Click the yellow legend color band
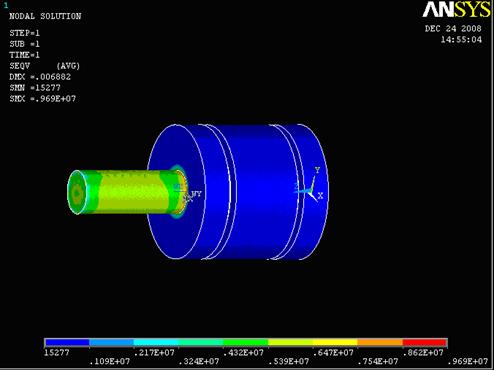The width and height of the screenshot is (494, 370). click(335, 342)
